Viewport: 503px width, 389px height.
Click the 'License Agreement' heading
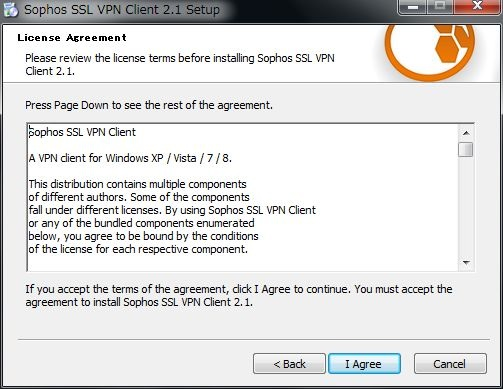click(72, 38)
